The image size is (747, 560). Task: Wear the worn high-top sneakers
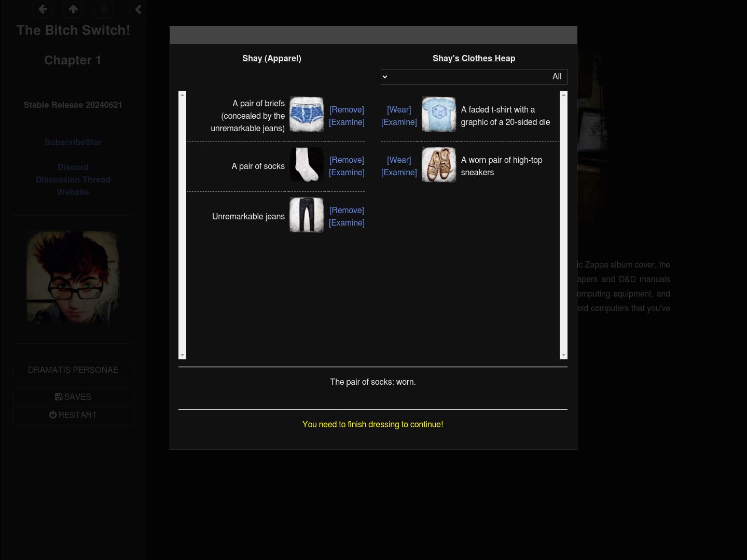click(398, 160)
